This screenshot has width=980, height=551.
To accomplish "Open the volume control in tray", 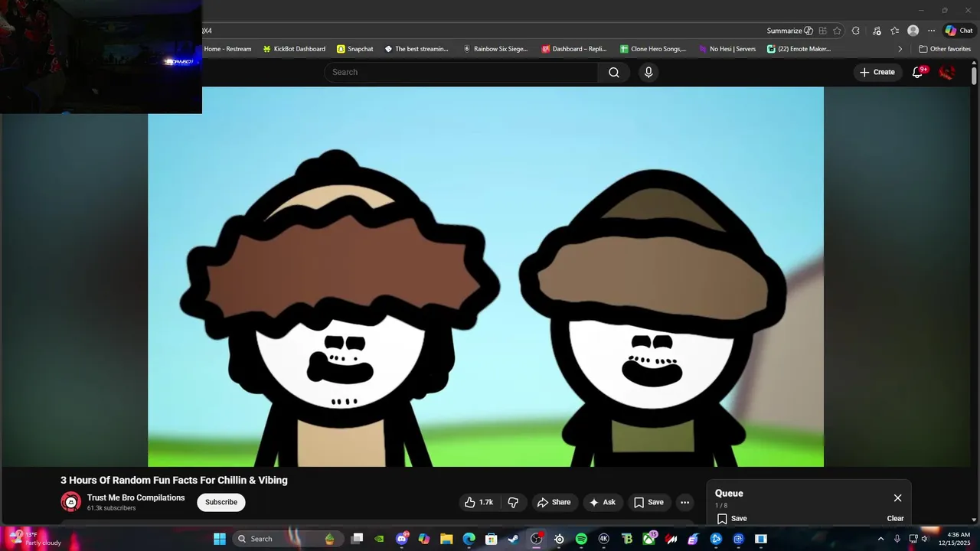I will pyautogui.click(x=925, y=539).
